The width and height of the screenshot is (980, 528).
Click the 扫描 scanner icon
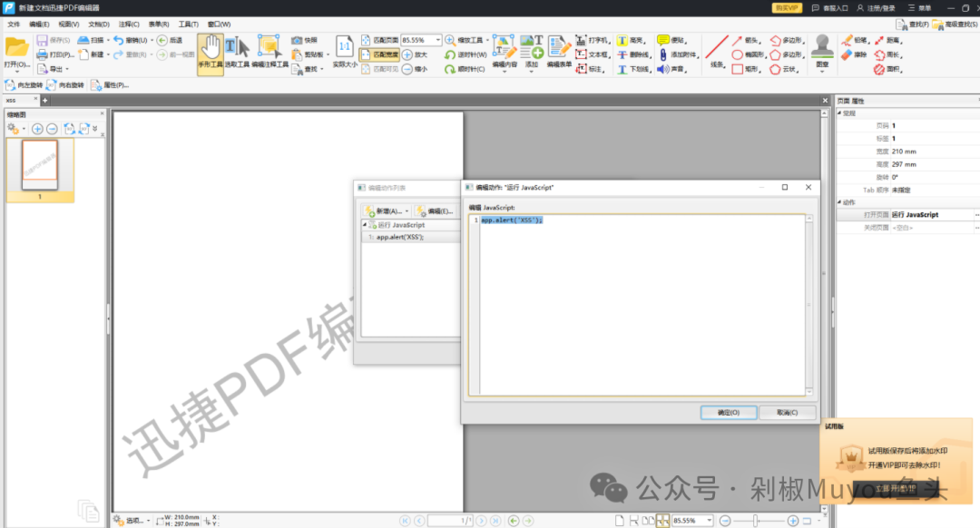83,40
